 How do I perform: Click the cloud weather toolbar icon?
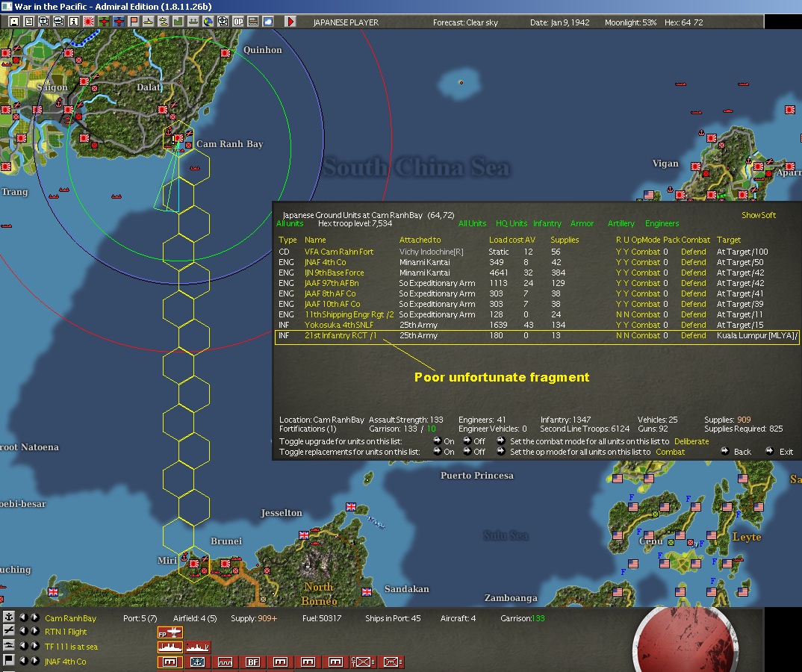(x=268, y=22)
